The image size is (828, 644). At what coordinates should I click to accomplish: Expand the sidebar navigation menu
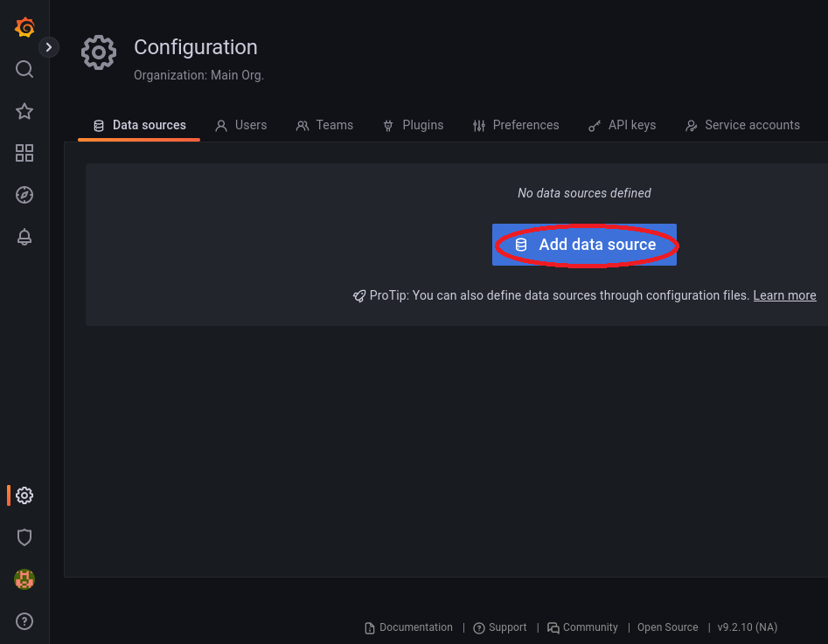(49, 47)
